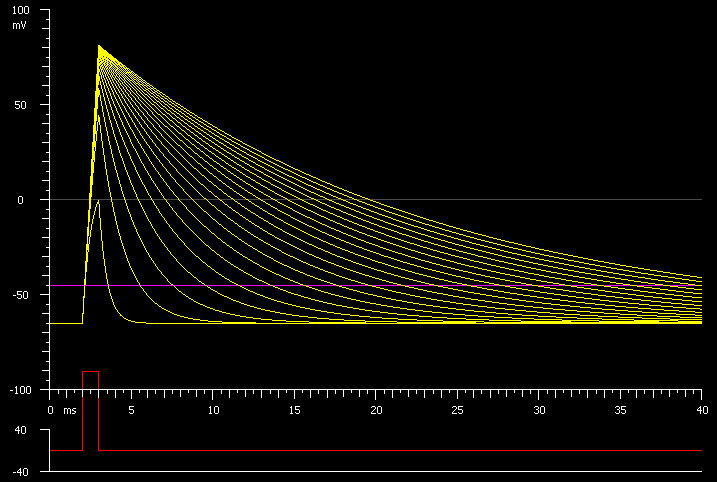Click the 20 ms time tick label

click(376, 410)
